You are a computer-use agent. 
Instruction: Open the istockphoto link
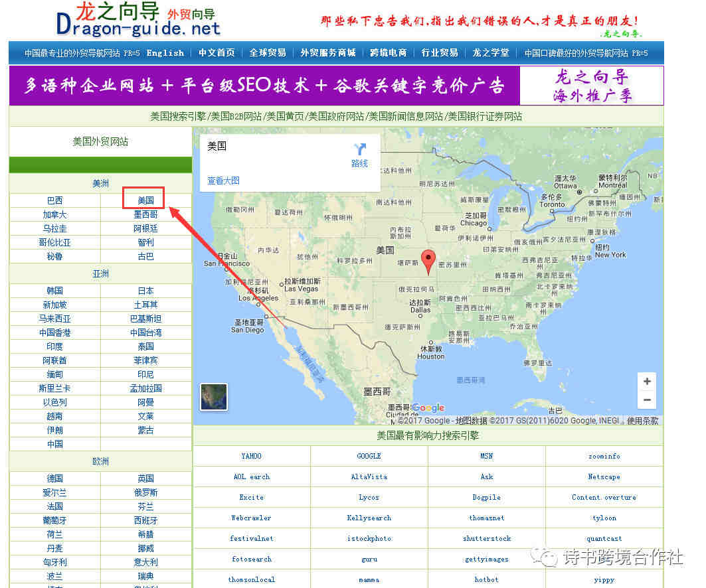tap(369, 538)
